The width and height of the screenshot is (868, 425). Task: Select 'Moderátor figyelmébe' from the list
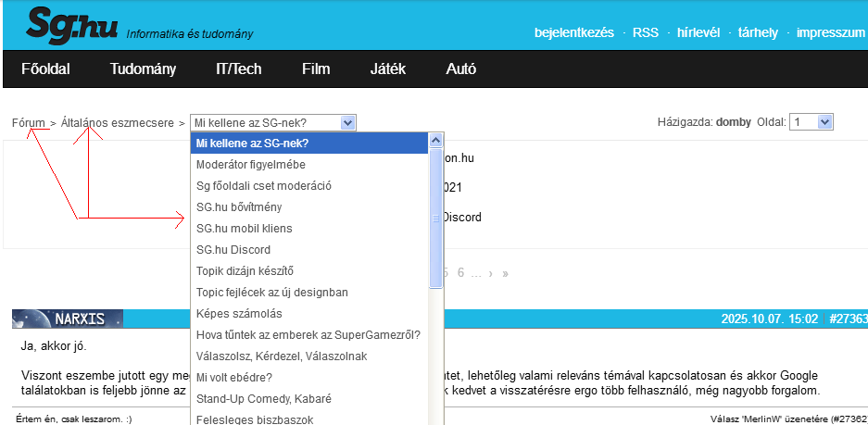click(x=250, y=165)
